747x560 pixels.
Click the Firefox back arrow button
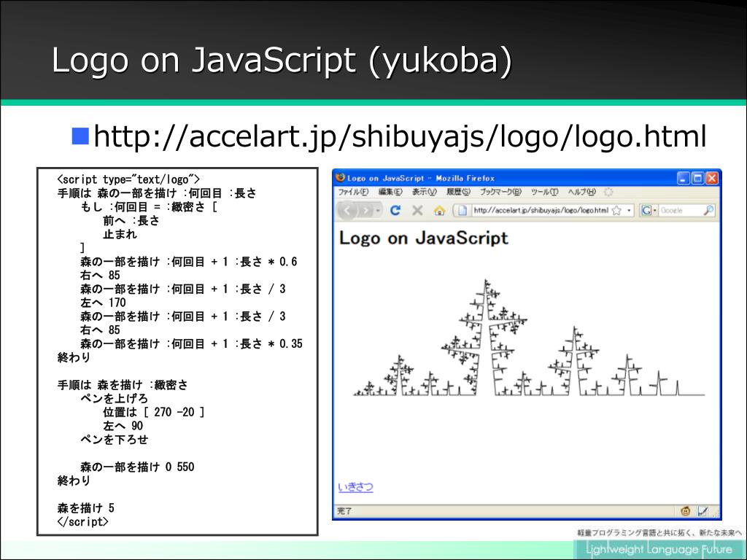tap(347, 211)
